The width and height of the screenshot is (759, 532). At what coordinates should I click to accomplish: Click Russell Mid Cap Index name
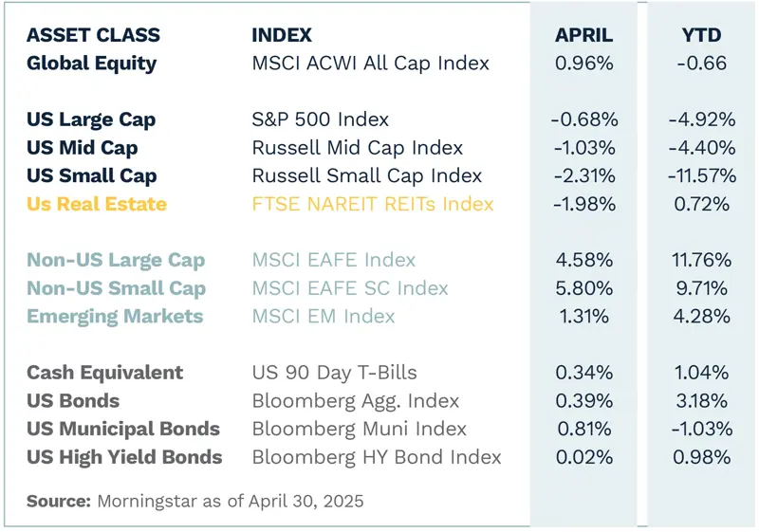358,148
